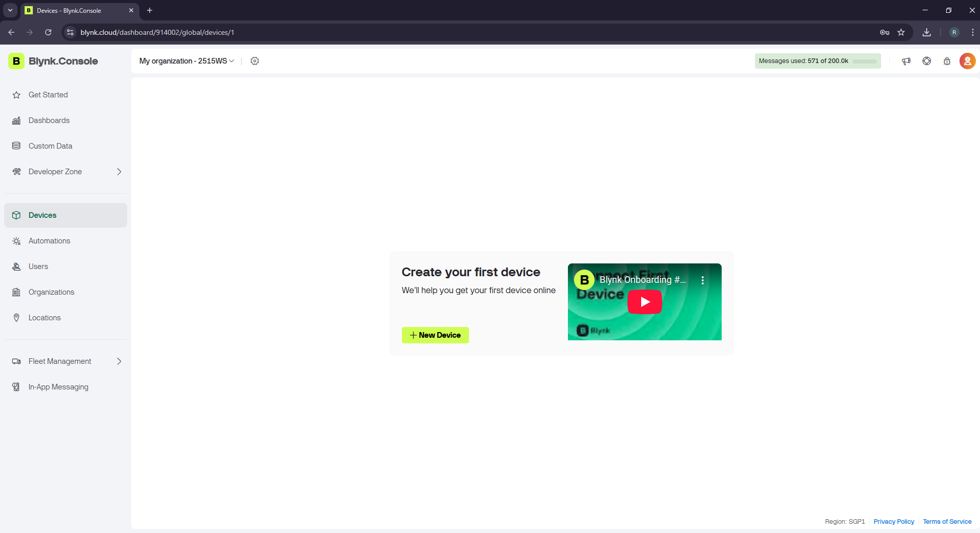Open the announcements megaphone icon

coord(906,61)
